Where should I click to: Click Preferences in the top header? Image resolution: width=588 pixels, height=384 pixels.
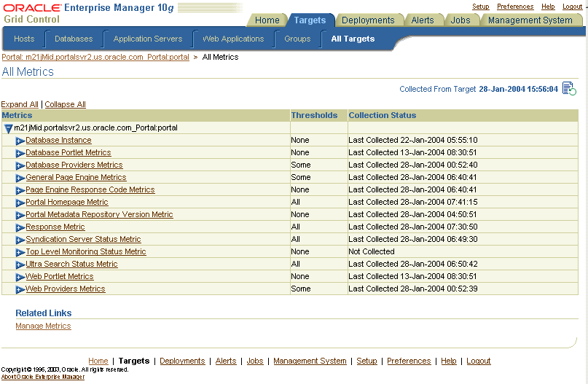[515, 7]
